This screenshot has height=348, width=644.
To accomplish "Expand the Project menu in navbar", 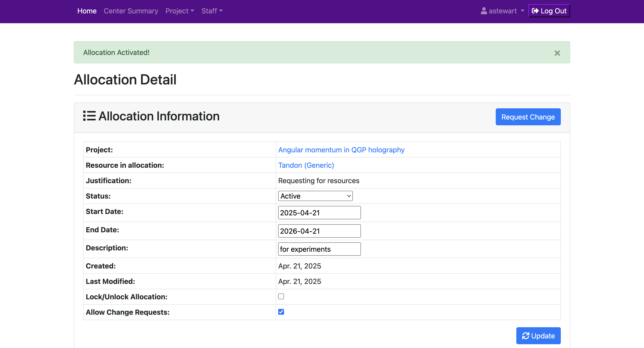I will 180,11.
